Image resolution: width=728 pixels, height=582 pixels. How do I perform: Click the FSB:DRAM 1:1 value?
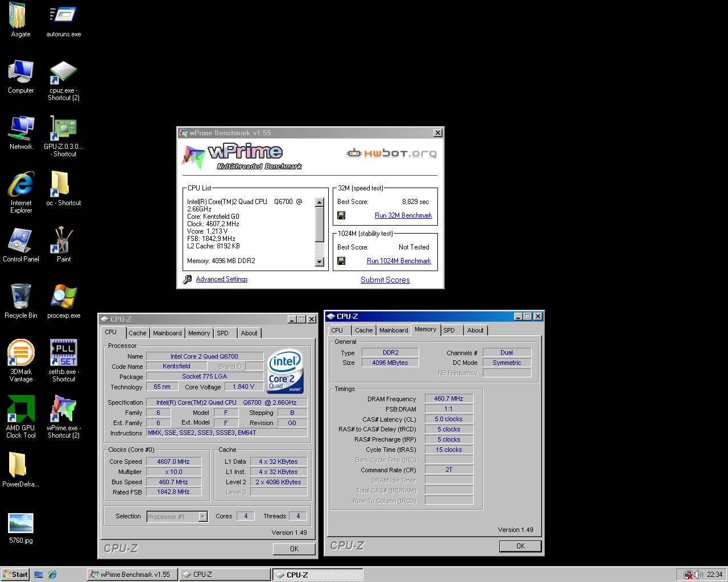pos(449,409)
